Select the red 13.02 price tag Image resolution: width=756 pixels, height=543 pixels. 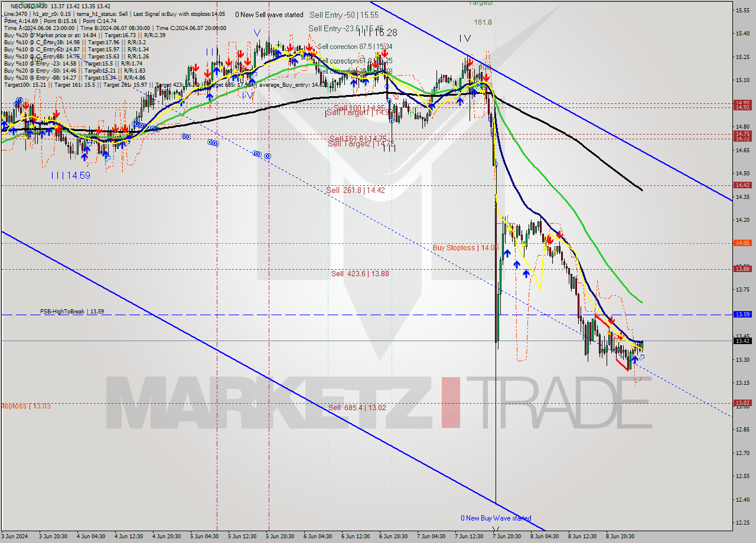742,403
